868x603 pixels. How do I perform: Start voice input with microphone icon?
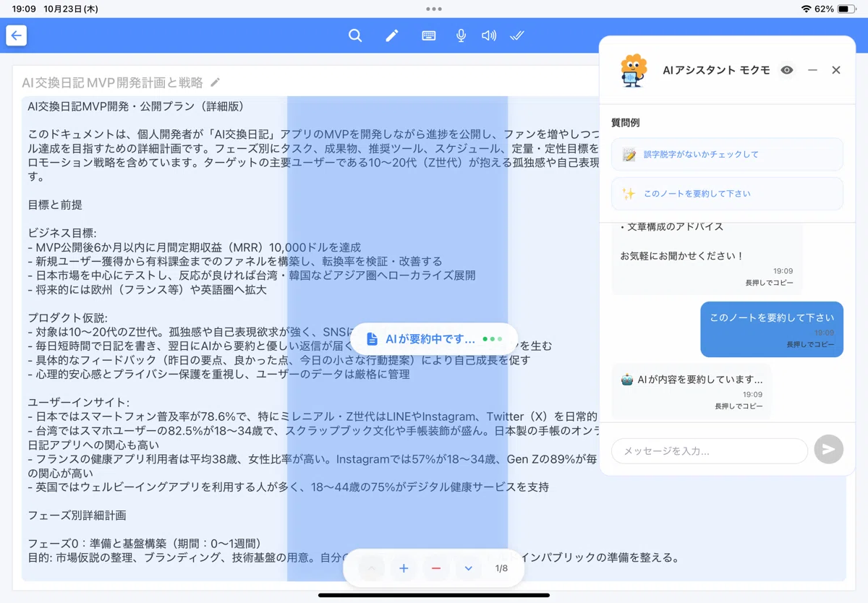[x=461, y=35]
